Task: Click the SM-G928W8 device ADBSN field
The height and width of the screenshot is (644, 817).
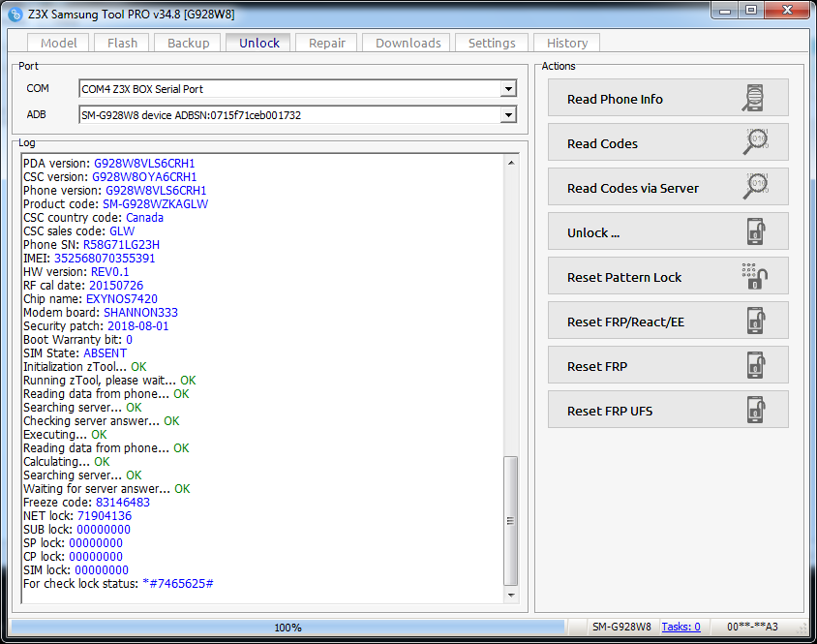Action: click(x=297, y=114)
